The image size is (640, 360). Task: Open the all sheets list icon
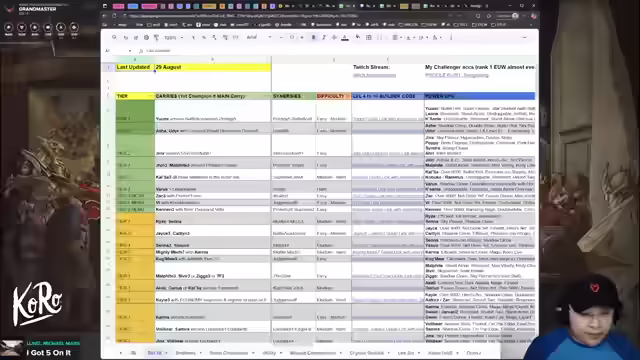coord(133,353)
